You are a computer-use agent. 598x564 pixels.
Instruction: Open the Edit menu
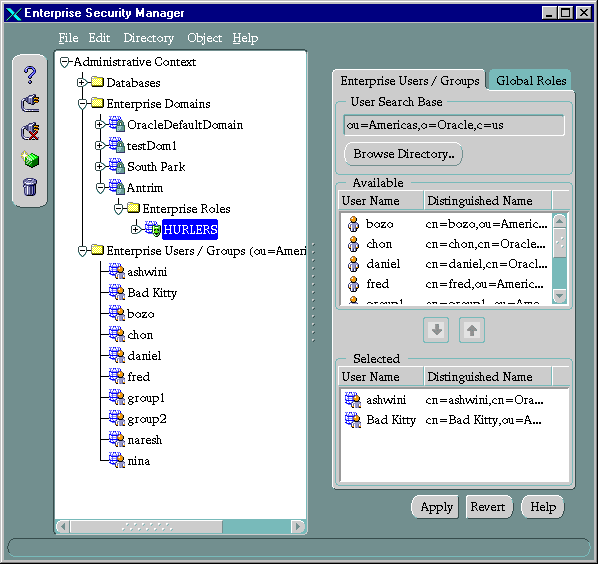coord(99,38)
